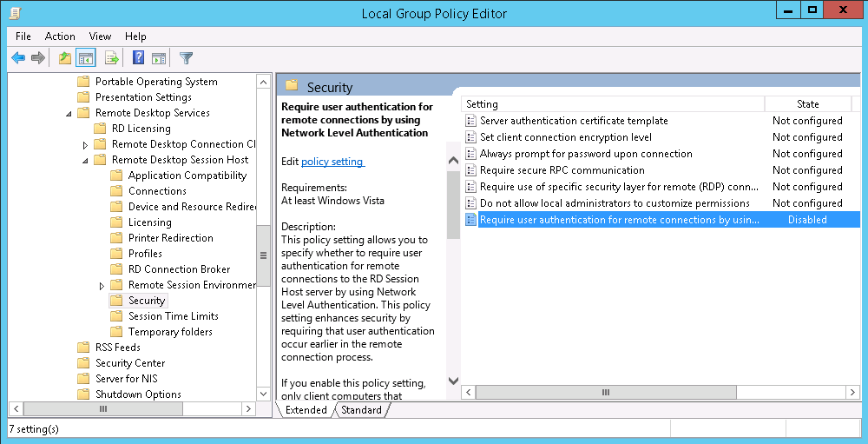Open the policy setting link
This screenshot has width=868, height=444.
[x=332, y=162]
